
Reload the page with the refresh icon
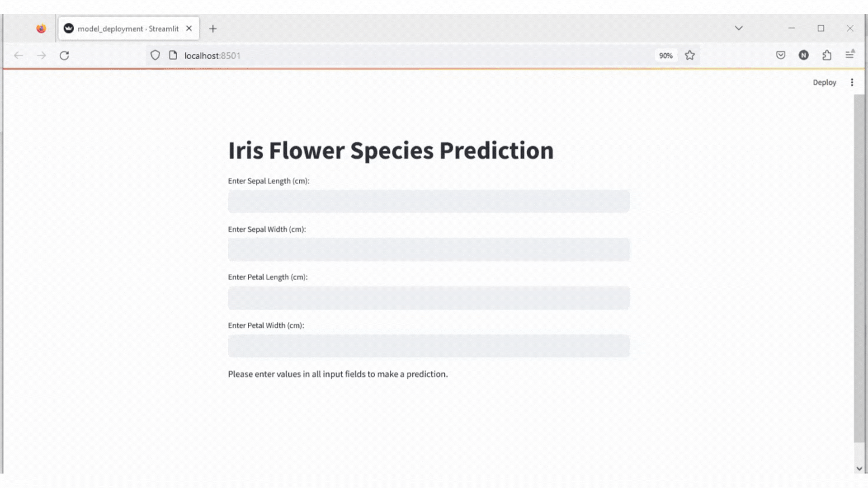[64, 56]
